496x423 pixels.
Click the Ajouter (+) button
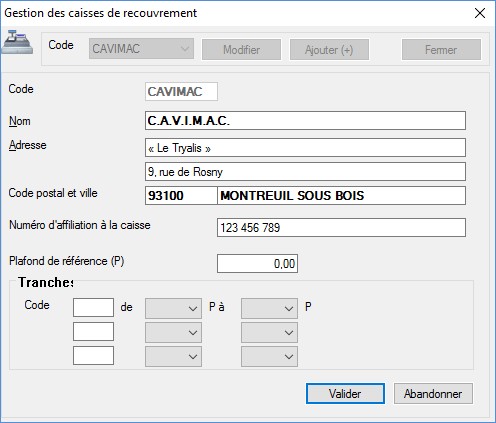329,50
